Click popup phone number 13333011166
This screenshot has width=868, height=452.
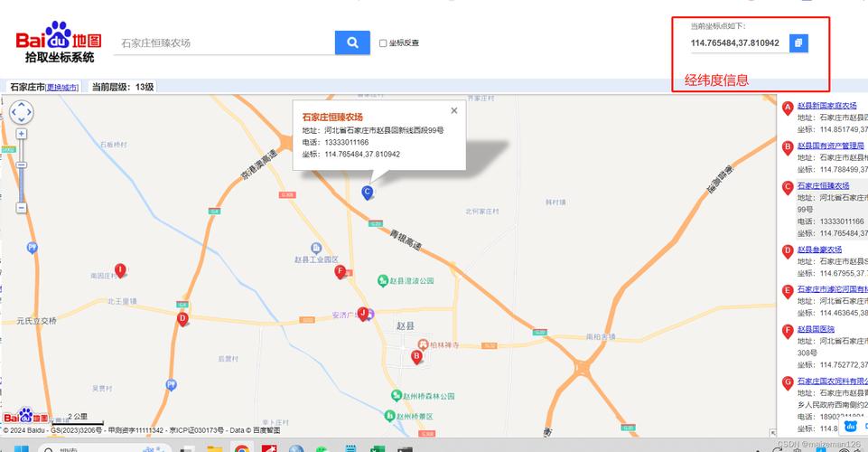pyautogui.click(x=347, y=142)
